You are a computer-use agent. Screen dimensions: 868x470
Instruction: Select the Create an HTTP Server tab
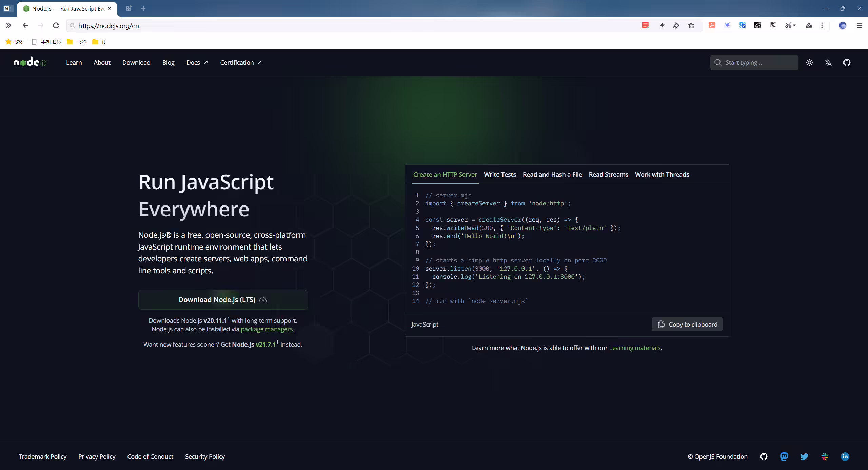point(445,174)
